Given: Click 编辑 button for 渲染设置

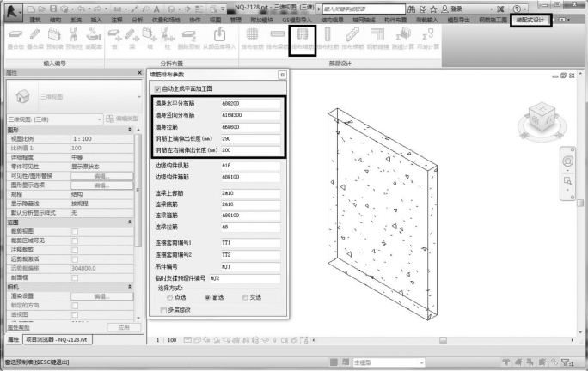Looking at the screenshot, I should pos(101,296).
